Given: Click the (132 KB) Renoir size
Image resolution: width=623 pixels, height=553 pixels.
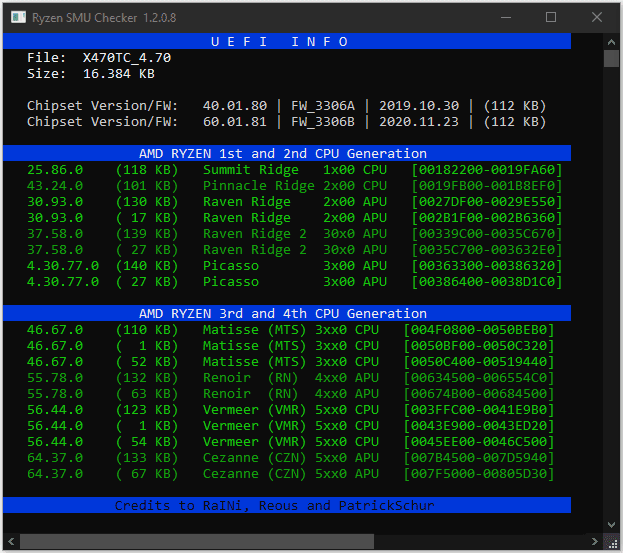Looking at the screenshot, I should pos(147,377).
